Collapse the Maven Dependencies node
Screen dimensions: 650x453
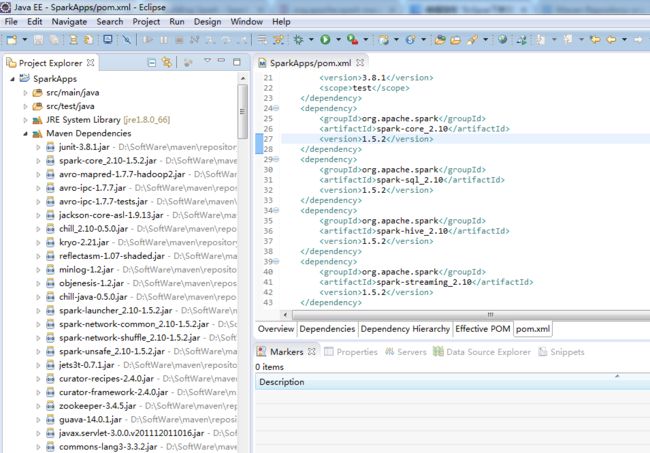click(x=25, y=133)
